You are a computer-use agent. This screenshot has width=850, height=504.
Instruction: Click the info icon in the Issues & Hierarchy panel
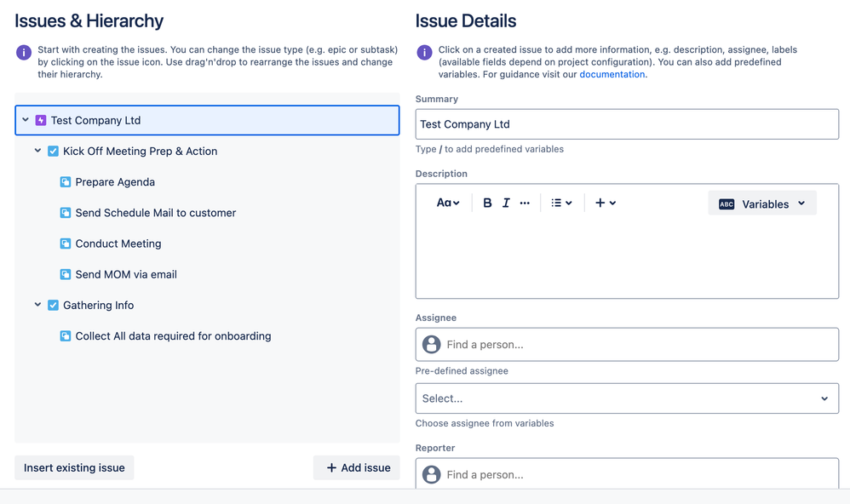coord(23,53)
